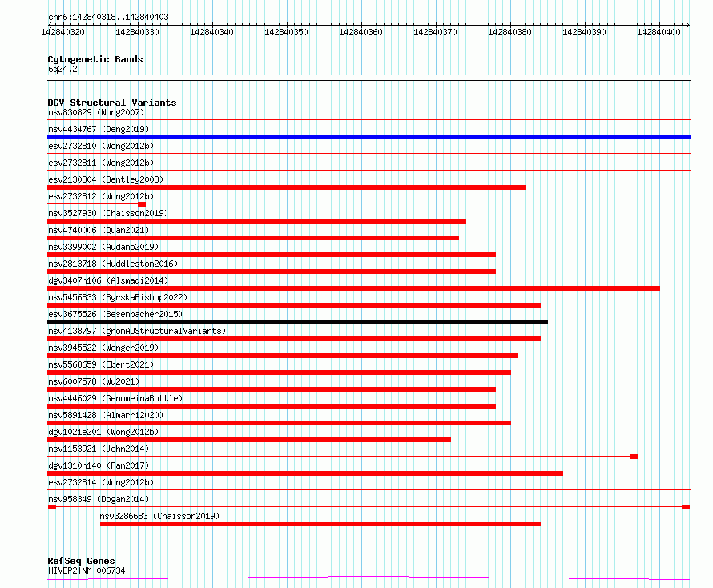Click the nsv2813718 red bar
713x588 pixels.
point(272,272)
